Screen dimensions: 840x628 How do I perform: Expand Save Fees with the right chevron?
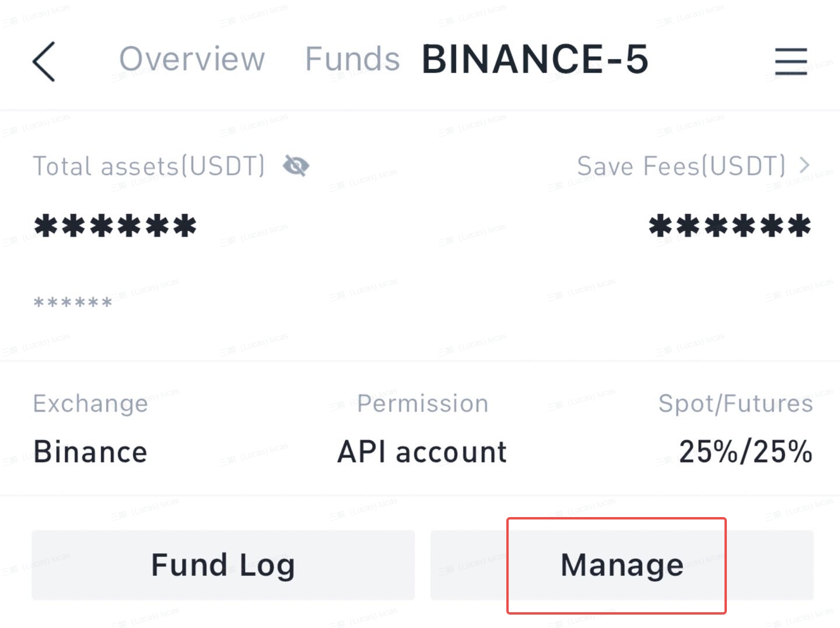click(804, 165)
